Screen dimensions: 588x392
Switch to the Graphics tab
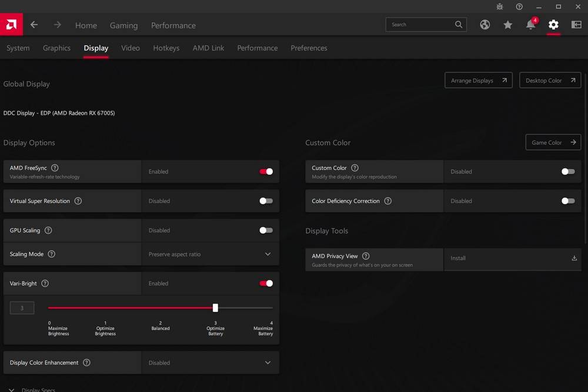[56, 48]
